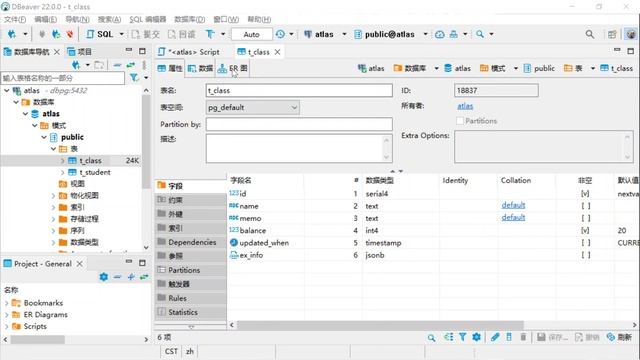640x360 pixels.
Task: Open the public@atlas schema dropdown
Action: [425, 34]
